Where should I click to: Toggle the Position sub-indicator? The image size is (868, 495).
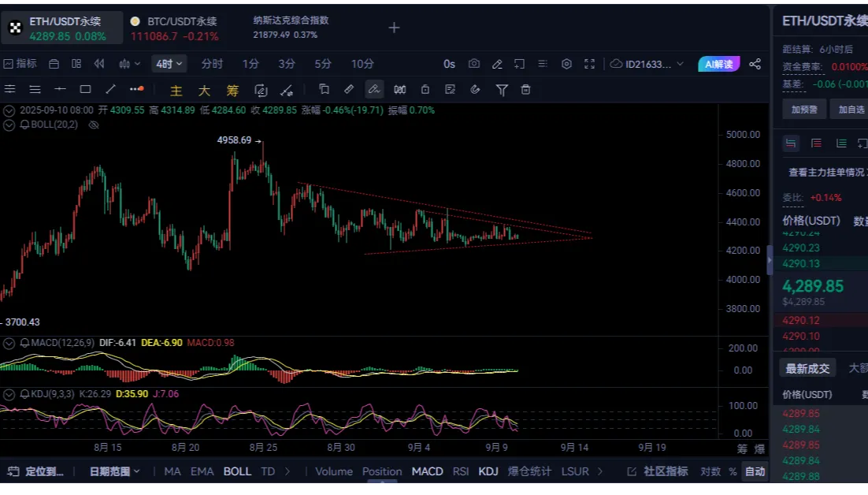(382, 471)
